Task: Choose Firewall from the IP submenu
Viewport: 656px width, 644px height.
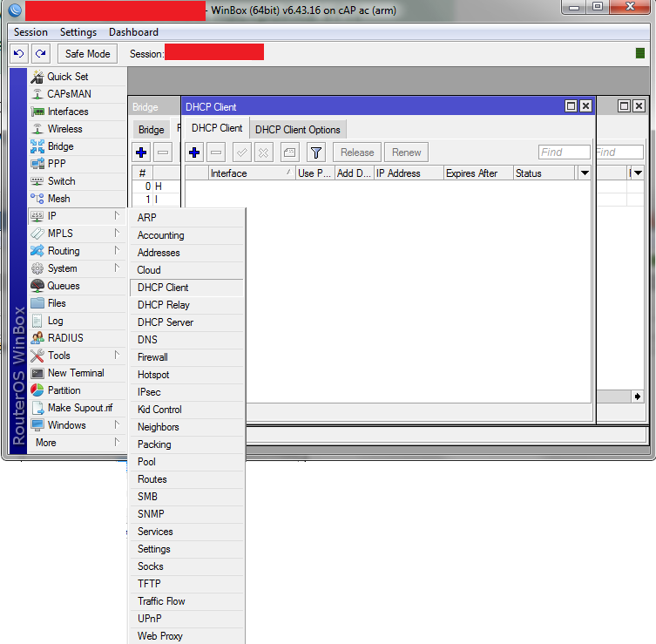Action: pyautogui.click(x=186, y=357)
